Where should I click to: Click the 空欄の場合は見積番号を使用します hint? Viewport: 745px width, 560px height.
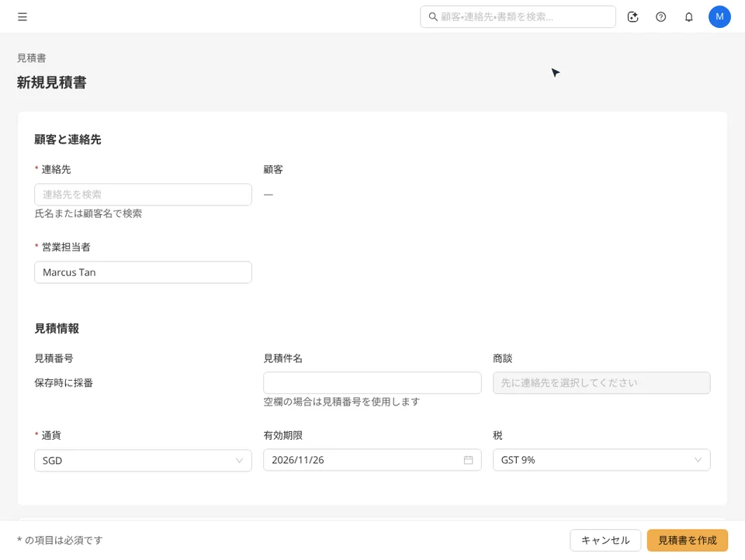[x=341, y=402]
